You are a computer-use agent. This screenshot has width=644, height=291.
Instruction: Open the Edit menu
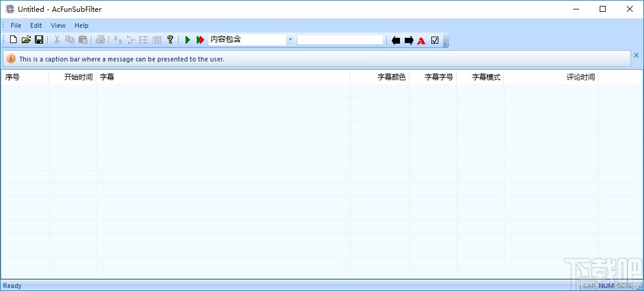click(x=36, y=25)
